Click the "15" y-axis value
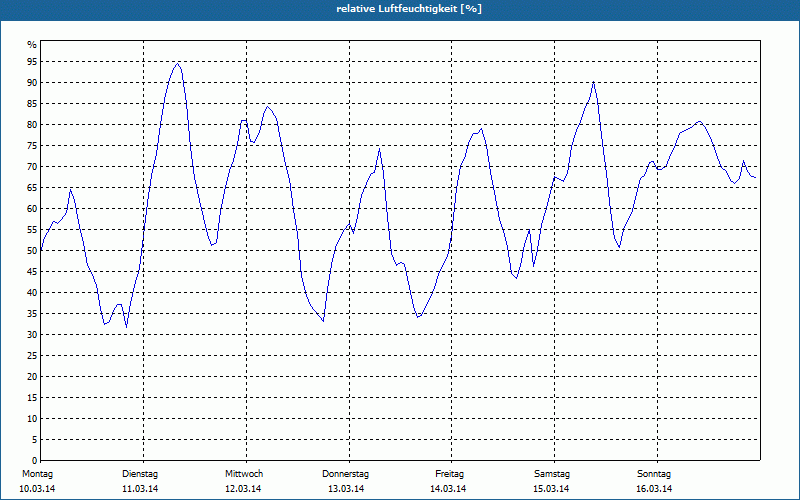The height and width of the screenshot is (500, 800). tap(32, 397)
